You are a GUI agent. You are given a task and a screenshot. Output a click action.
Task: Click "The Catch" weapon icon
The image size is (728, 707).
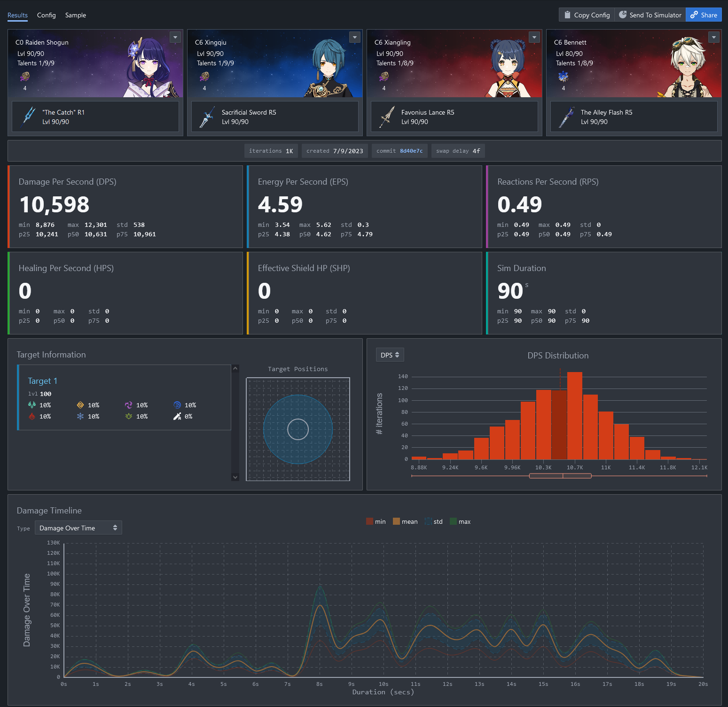pyautogui.click(x=29, y=117)
